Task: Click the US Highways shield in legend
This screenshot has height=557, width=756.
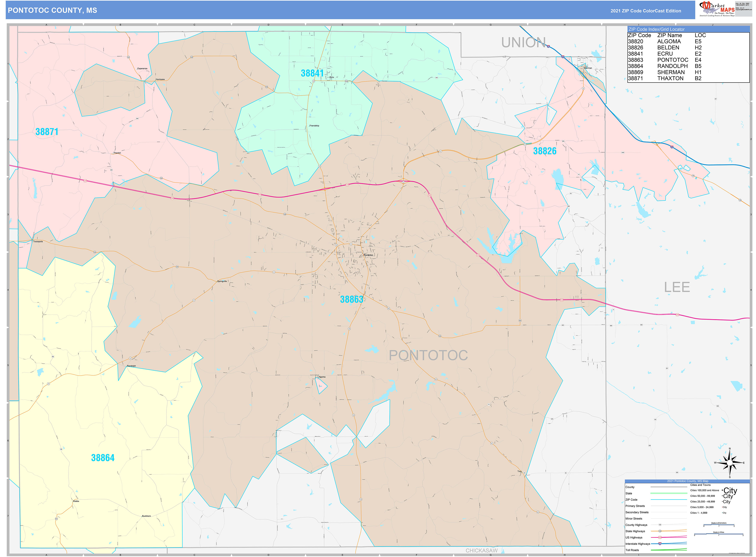Action: (x=660, y=538)
